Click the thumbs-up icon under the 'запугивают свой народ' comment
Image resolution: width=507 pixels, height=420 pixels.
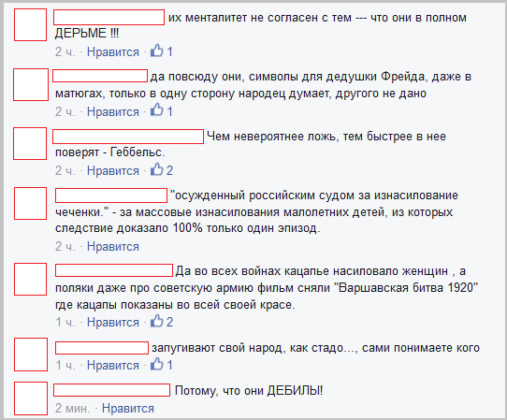[x=157, y=364]
